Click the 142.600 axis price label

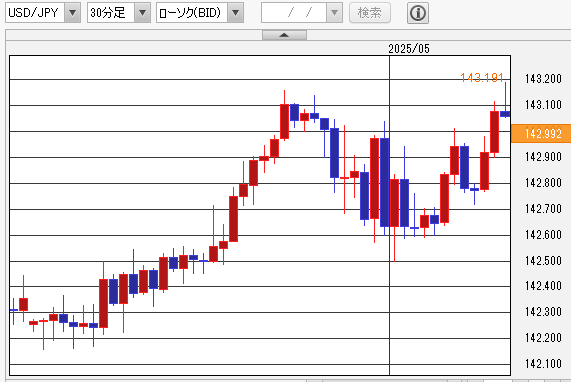tap(543, 235)
